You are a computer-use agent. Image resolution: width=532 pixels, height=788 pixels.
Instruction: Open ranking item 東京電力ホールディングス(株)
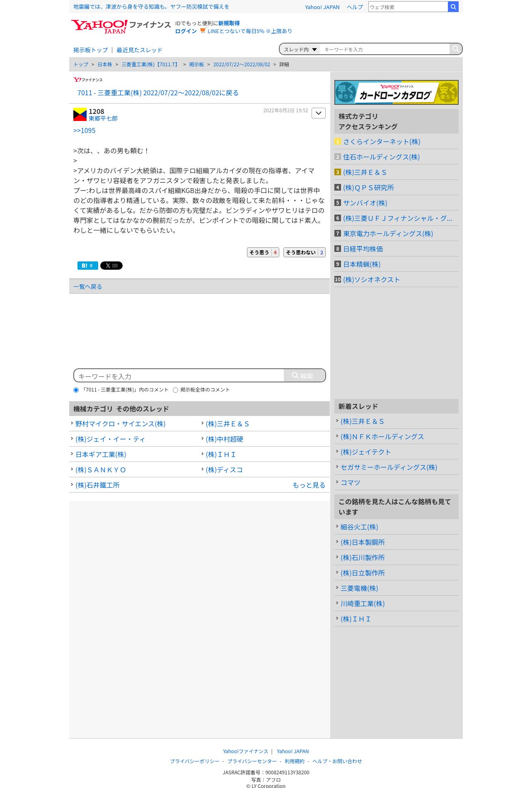(x=388, y=234)
